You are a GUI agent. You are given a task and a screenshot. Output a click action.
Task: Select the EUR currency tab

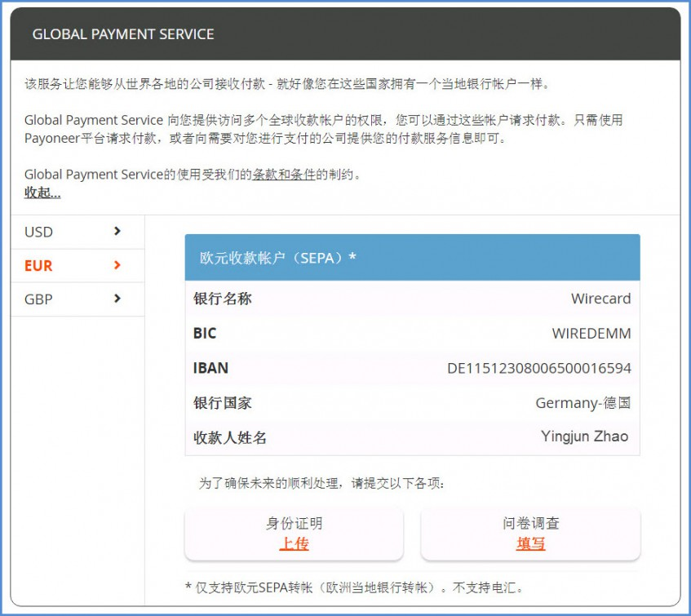(x=38, y=266)
